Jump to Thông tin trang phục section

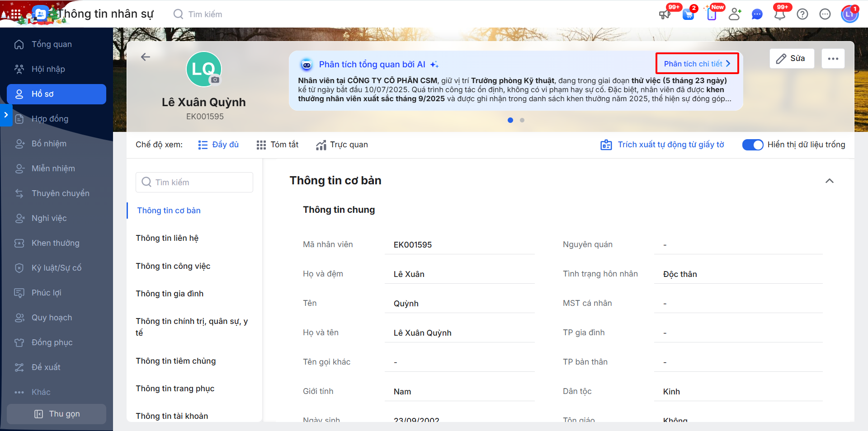click(x=175, y=389)
